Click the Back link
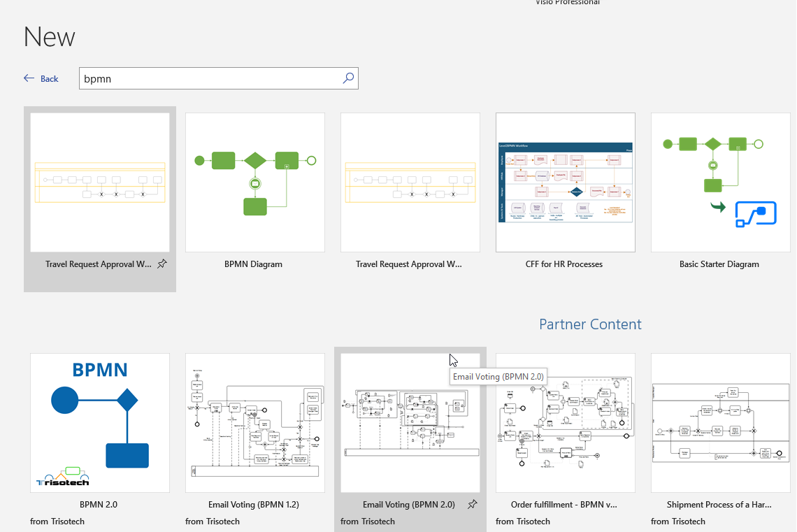 coord(50,79)
